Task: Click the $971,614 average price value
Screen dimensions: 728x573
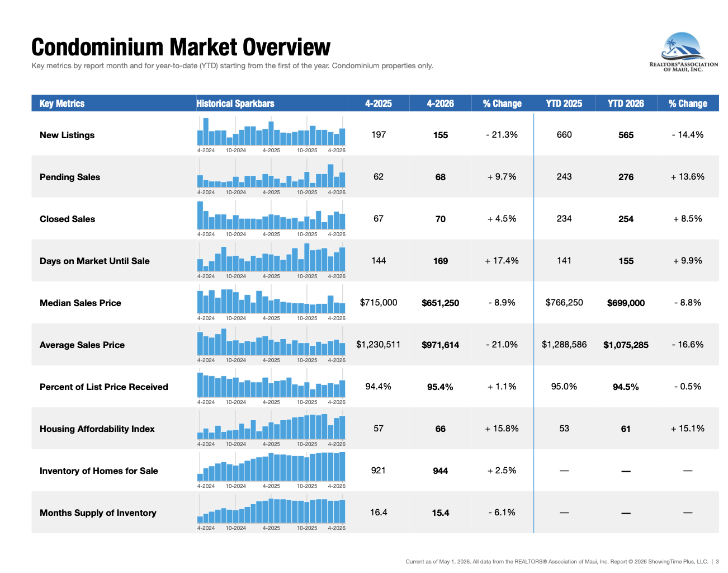Action: pyautogui.click(x=441, y=345)
